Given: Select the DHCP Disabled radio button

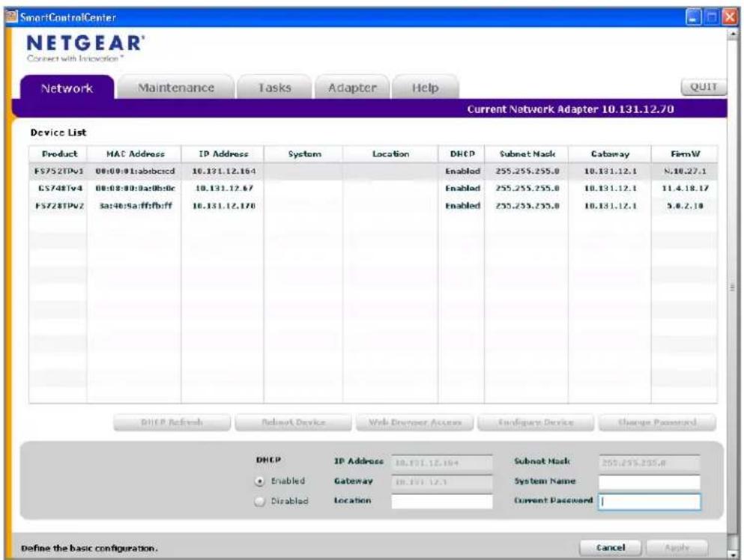Looking at the screenshot, I should (259, 501).
